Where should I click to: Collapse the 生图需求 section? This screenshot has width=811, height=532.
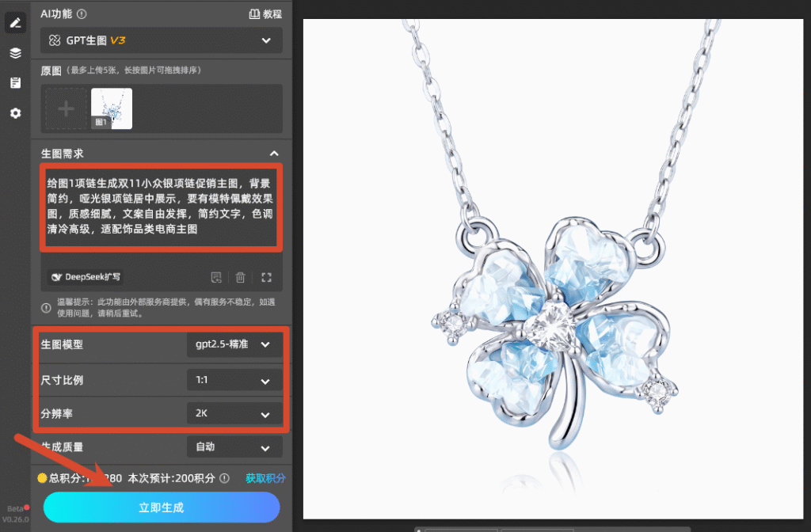(x=274, y=154)
